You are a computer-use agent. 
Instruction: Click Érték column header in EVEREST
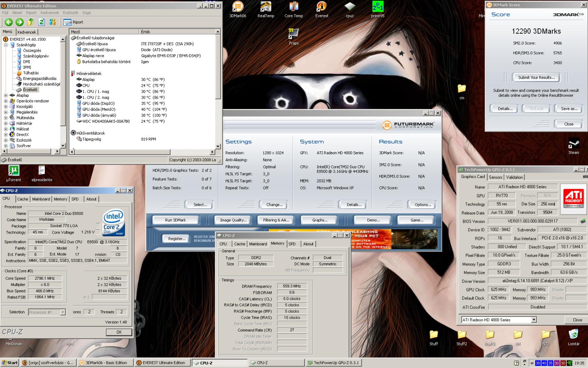tap(177, 32)
